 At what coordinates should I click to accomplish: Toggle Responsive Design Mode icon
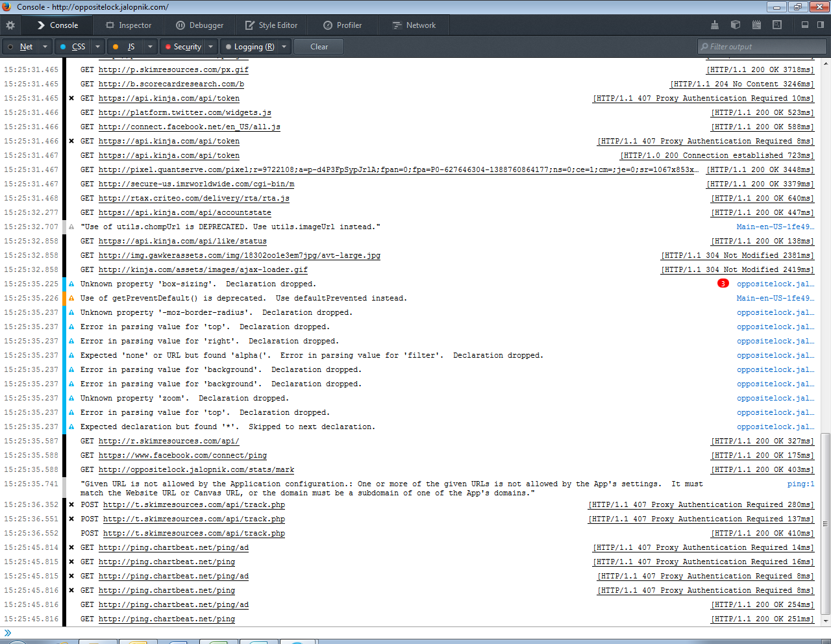pyautogui.click(x=777, y=25)
